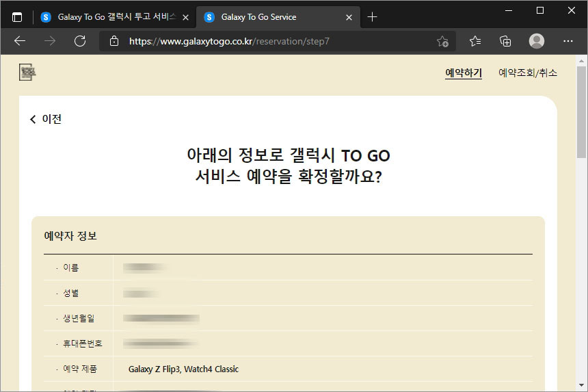Close the Galaxy To Go Service tab
Viewport: 588px width, 392px height.
click(x=349, y=17)
